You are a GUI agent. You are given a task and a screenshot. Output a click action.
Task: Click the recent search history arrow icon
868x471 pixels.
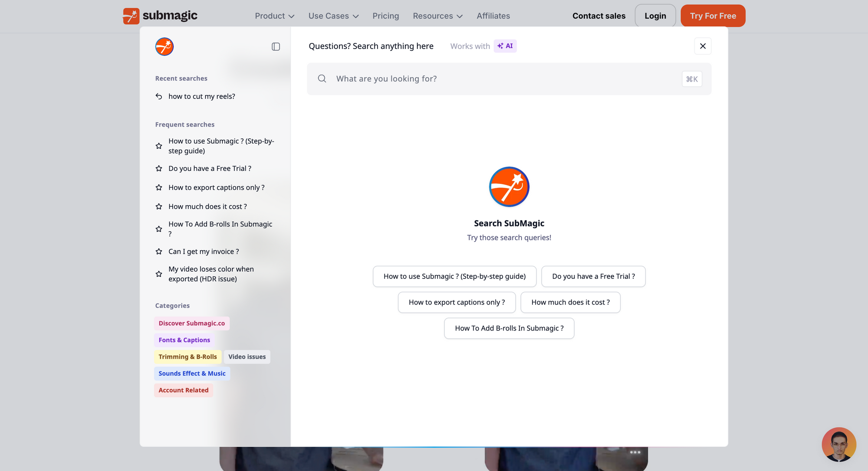click(x=159, y=96)
